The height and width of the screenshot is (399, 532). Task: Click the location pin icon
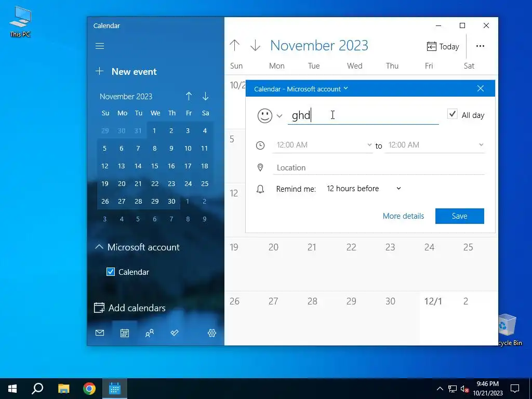[x=260, y=168]
